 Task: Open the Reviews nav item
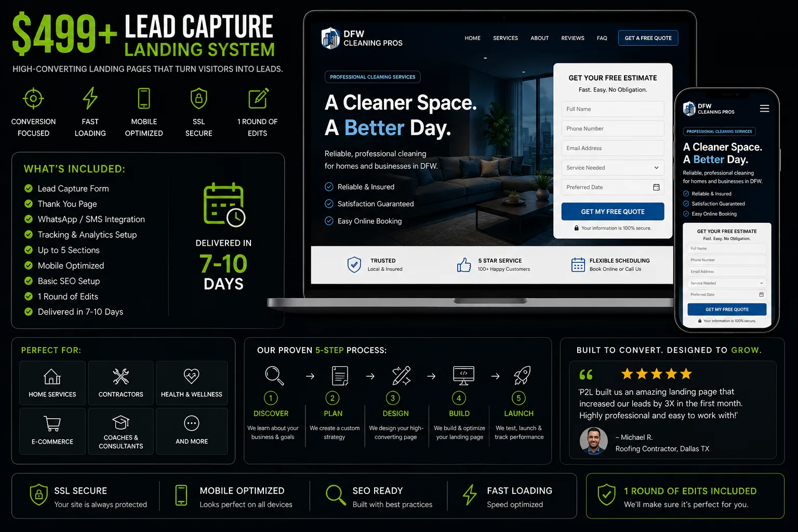click(x=573, y=38)
